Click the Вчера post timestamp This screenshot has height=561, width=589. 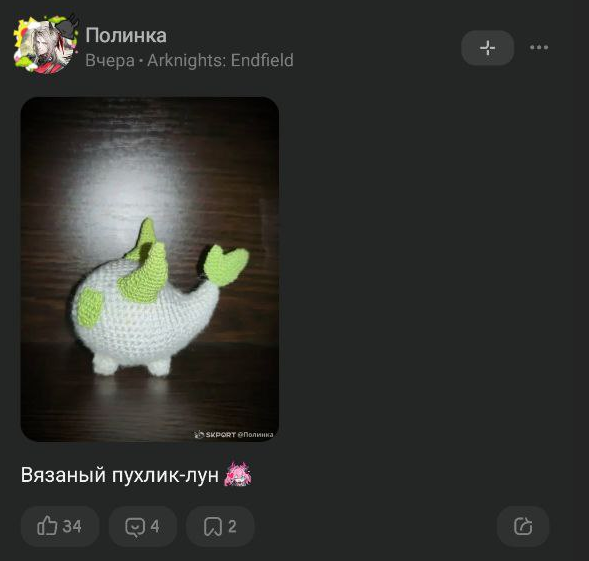pos(110,60)
